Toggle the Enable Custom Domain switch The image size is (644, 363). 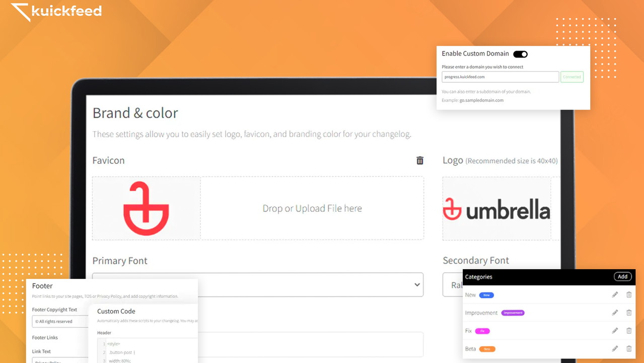(x=520, y=54)
